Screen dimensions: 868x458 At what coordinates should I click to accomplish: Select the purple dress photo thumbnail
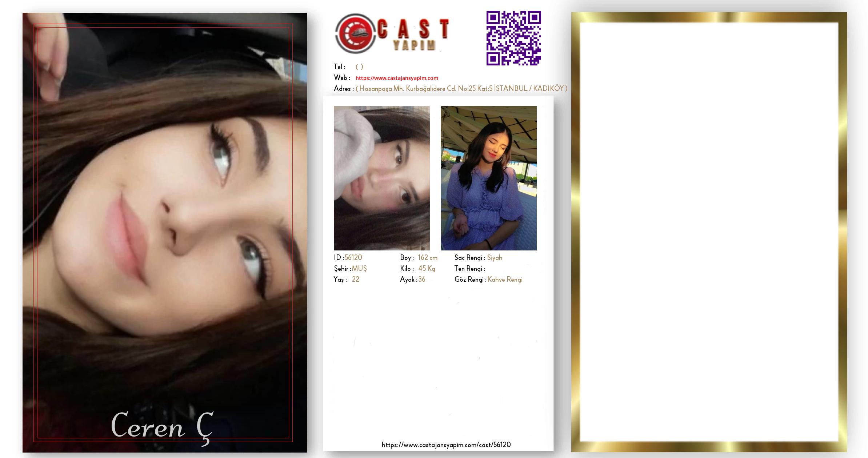click(488, 178)
